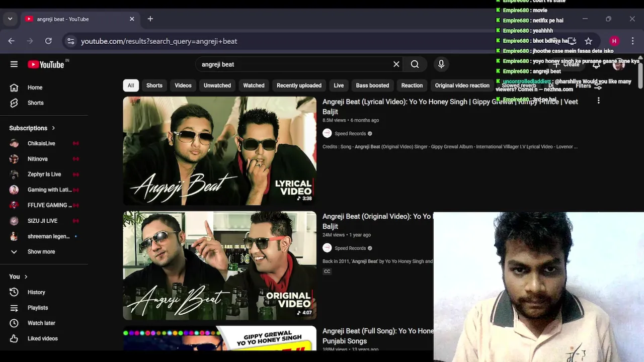This screenshot has height=362, width=644.
Task: Play Angreji Beat Original Video thumbnail
Action: tap(220, 265)
